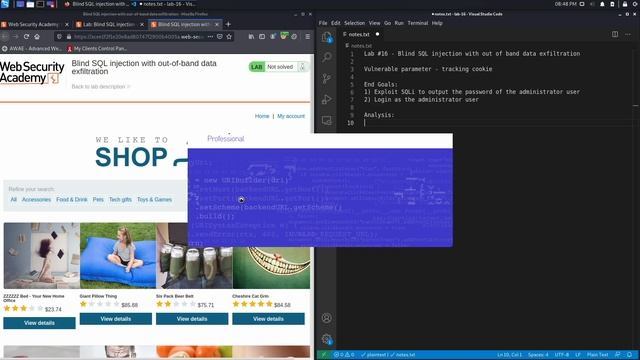Open the Remote Explorer view icon
The image size is (640, 360).
[327, 120]
